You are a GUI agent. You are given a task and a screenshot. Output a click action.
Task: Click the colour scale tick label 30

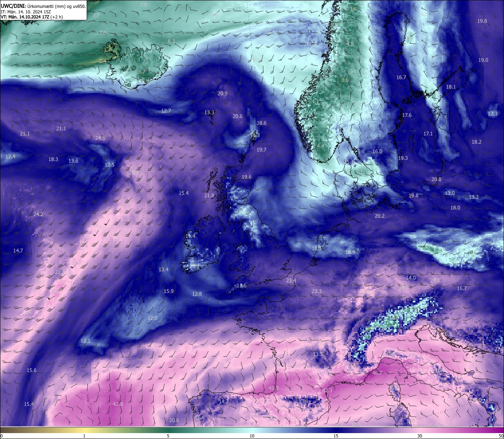420,435
